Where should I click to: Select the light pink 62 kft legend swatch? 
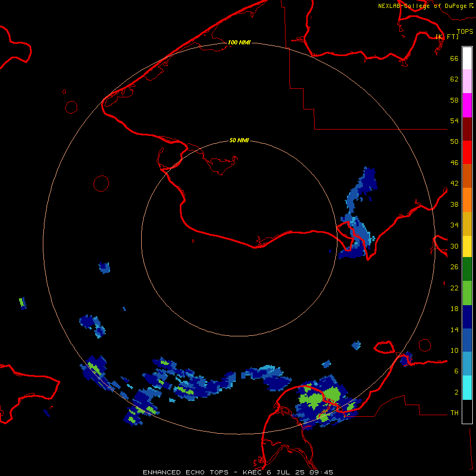tap(467, 81)
